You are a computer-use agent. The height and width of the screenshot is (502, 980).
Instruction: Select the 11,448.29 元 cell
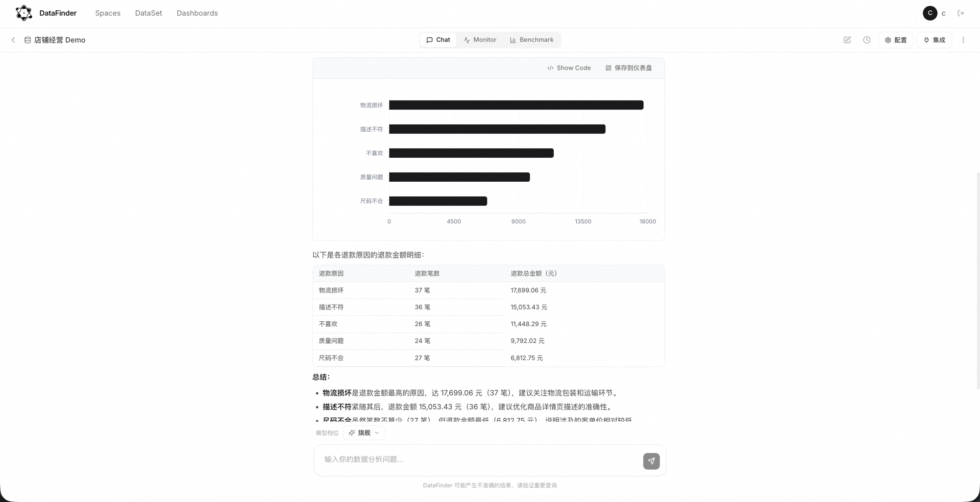click(528, 324)
